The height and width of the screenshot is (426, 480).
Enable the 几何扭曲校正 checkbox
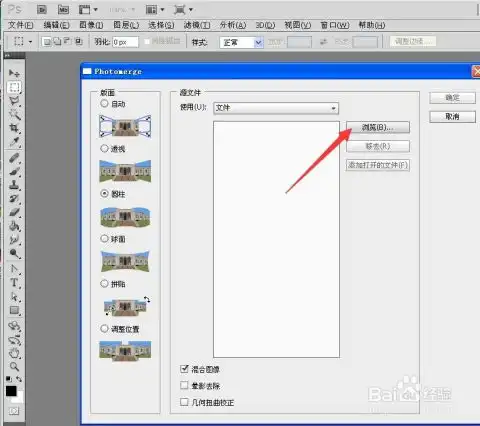[184, 402]
